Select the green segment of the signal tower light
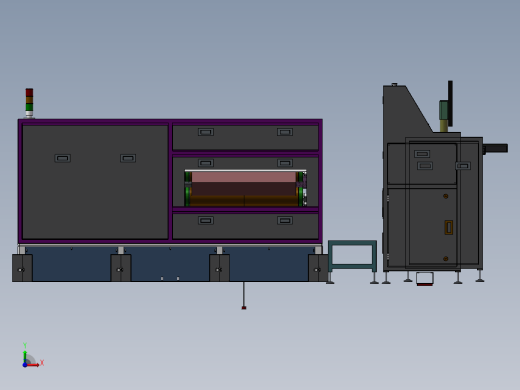Screen dimensions: 520x390 pyautogui.click(x=29, y=107)
